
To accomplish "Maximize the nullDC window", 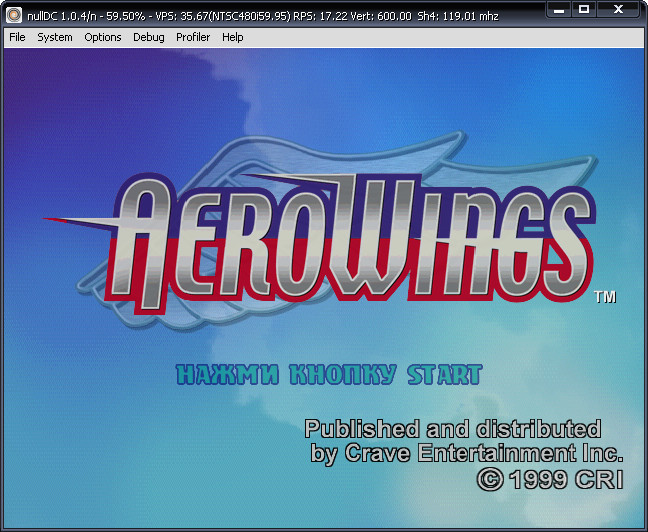I will [x=584, y=10].
